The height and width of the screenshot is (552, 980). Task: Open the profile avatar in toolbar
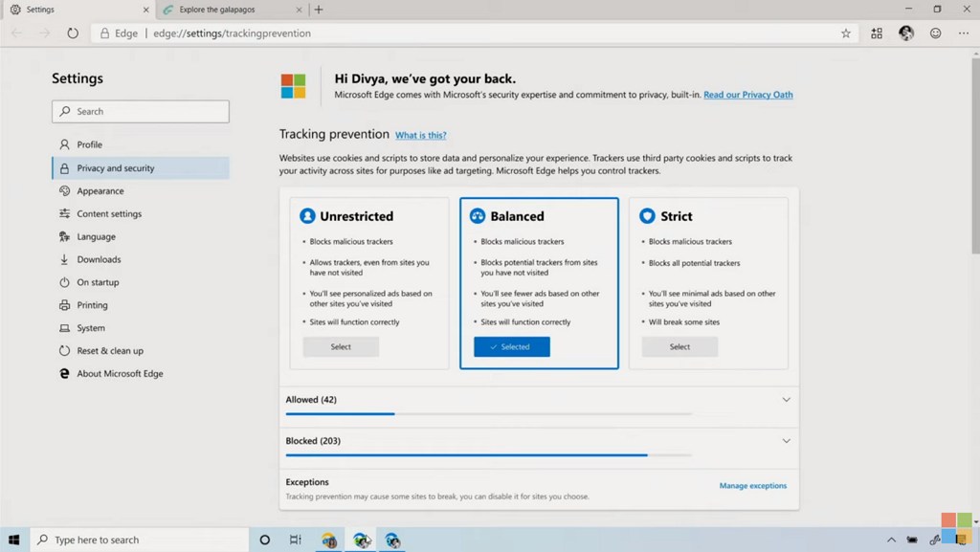click(x=906, y=33)
